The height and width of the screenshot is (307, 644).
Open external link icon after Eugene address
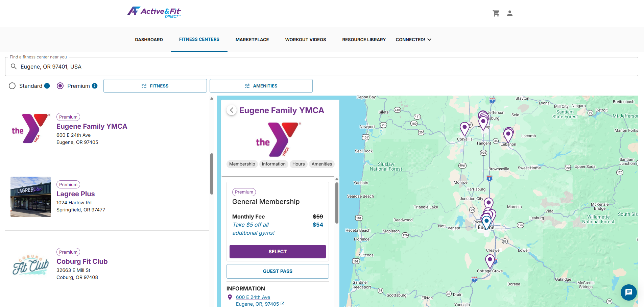point(283,304)
